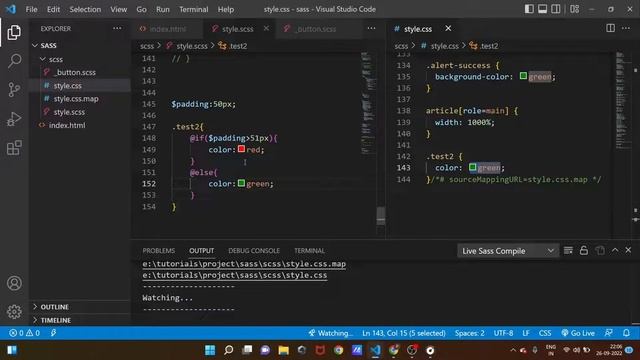Open Customize Layout button

[575, 9]
